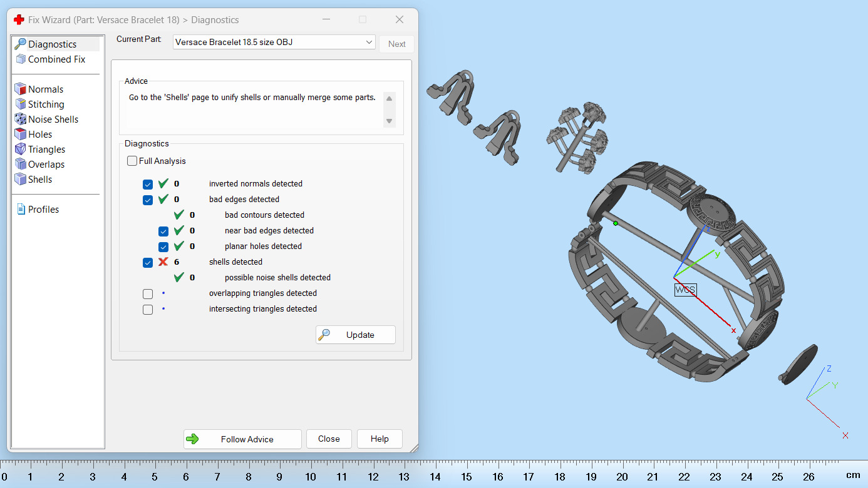Click the Shells cube icon
This screenshot has height=488, width=868.
[20, 179]
